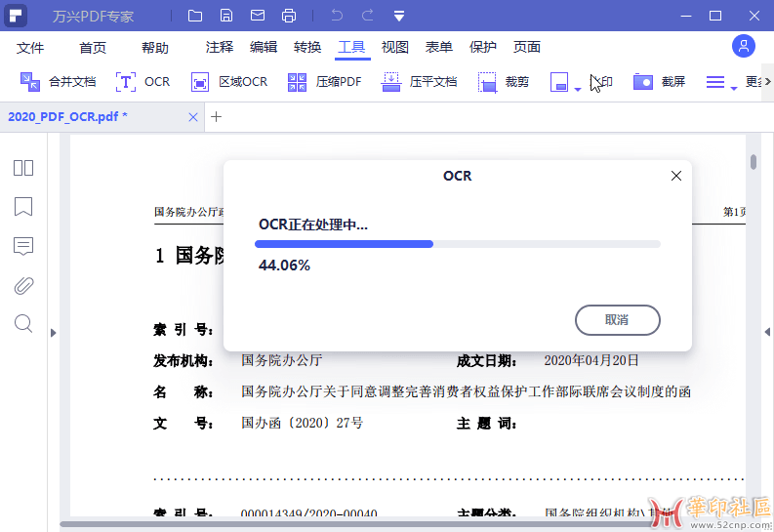Viewport: 774px width, 532px height.
Task: Open the page thumbnails sidebar panel
Action: [23, 168]
